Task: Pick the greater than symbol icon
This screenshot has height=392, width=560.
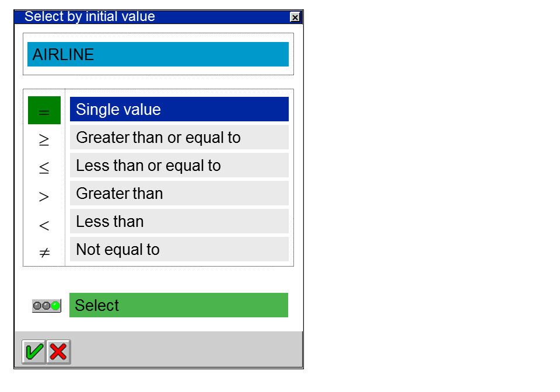Action: tap(44, 196)
